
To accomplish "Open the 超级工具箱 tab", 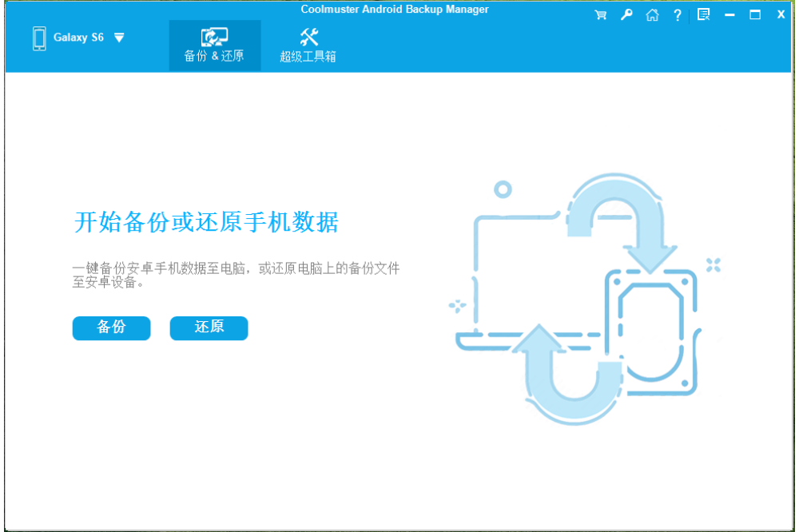I will (308, 46).
